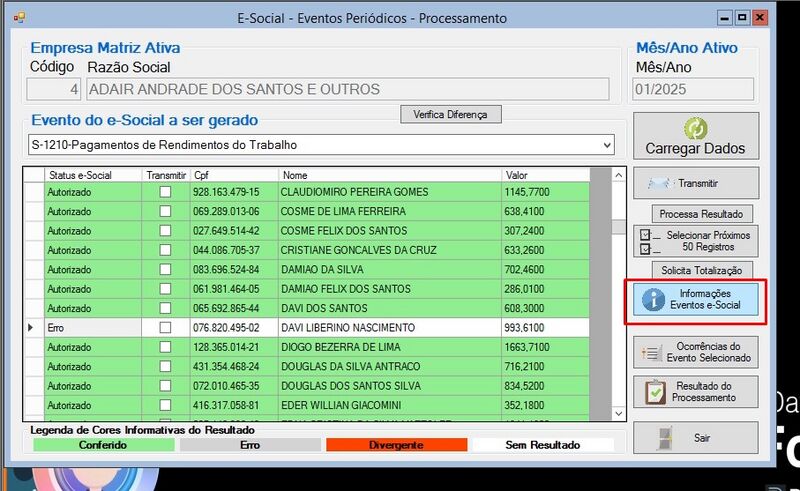800x491 pixels.
Task: Click the Carregar Dados button
Action: (x=696, y=136)
